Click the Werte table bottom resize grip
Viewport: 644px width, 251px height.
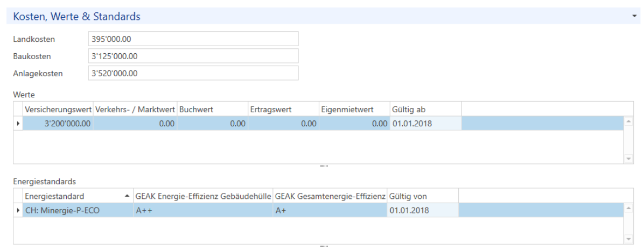[323, 166]
